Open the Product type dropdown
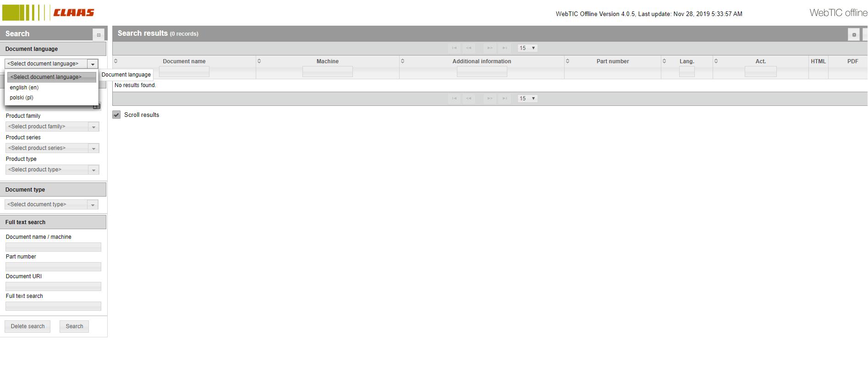868x385 pixels. click(x=53, y=170)
